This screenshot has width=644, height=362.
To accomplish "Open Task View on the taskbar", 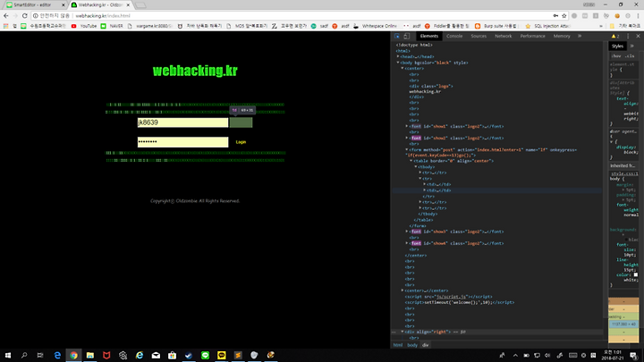I will [x=40, y=355].
